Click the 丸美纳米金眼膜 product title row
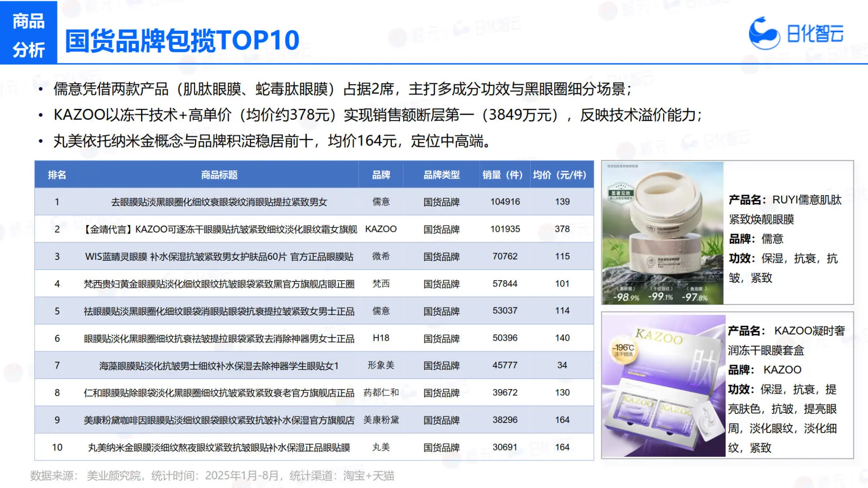This screenshot has width=868, height=488. coord(219,447)
